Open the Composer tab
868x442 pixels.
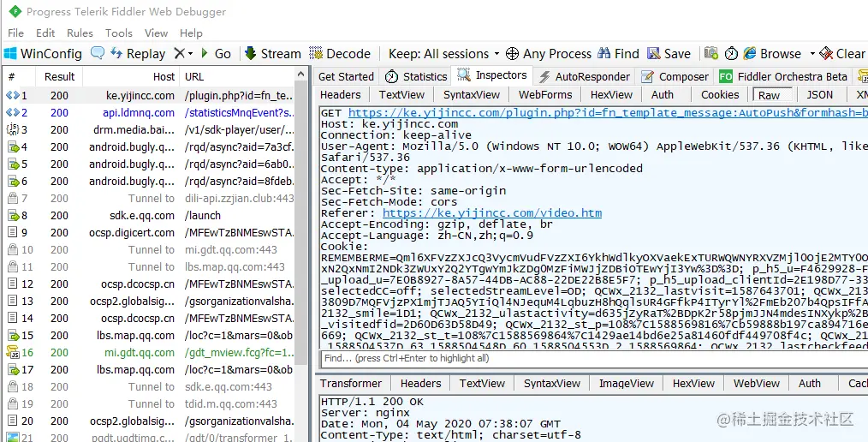(x=676, y=76)
